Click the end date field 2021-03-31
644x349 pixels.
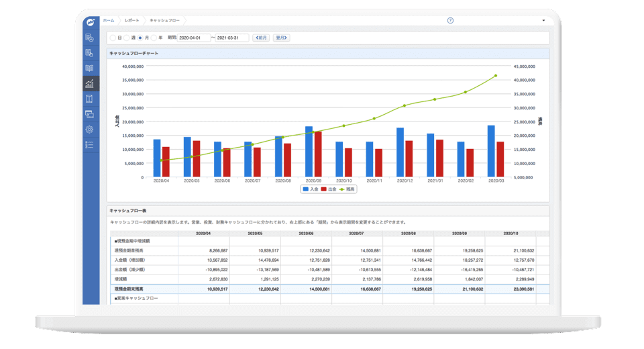point(232,38)
